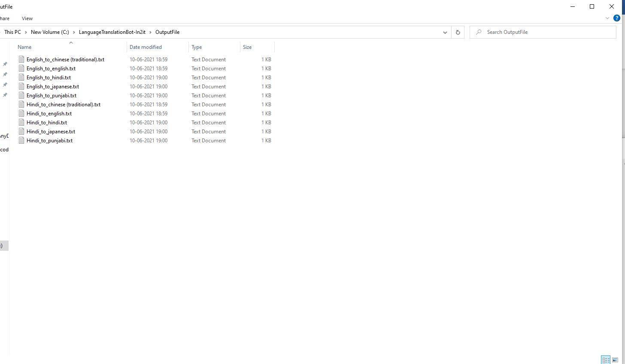Select the Hindi_to_chinese (traditional).txt file icon

21,104
